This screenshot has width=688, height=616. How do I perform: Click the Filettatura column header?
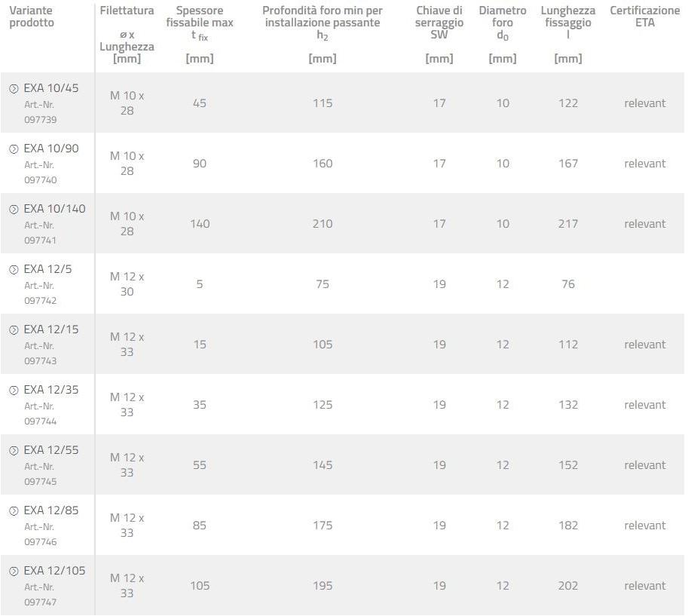pos(127,11)
